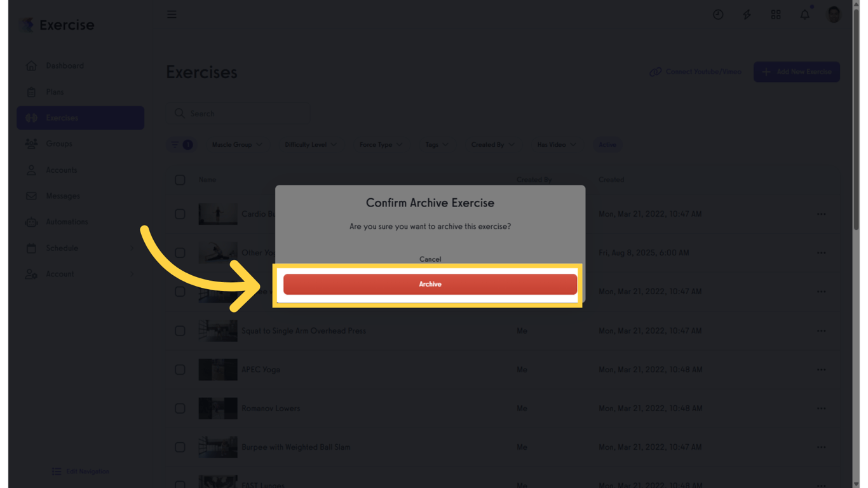Click the filter count icon
The width and height of the screenshot is (868, 488).
[x=181, y=145]
